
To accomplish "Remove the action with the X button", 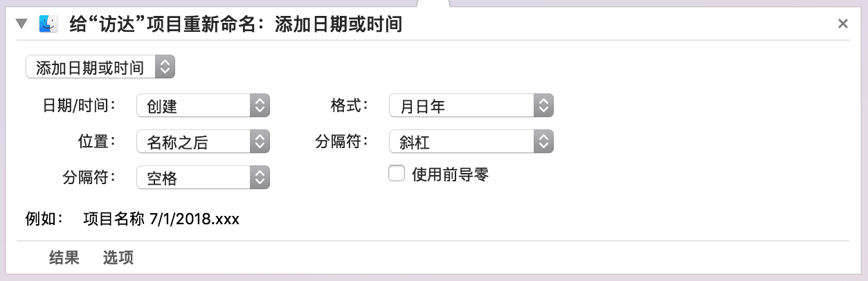I will [x=842, y=24].
